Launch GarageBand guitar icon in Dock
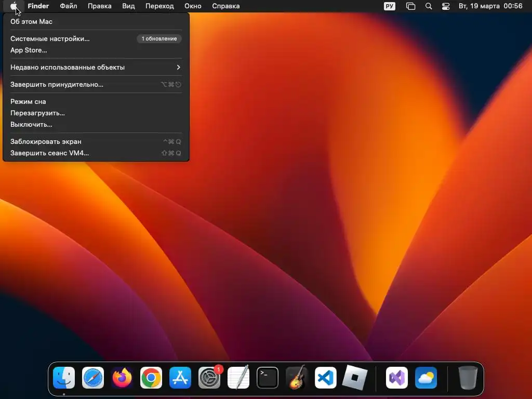This screenshot has height=399, width=532. pyautogui.click(x=297, y=378)
